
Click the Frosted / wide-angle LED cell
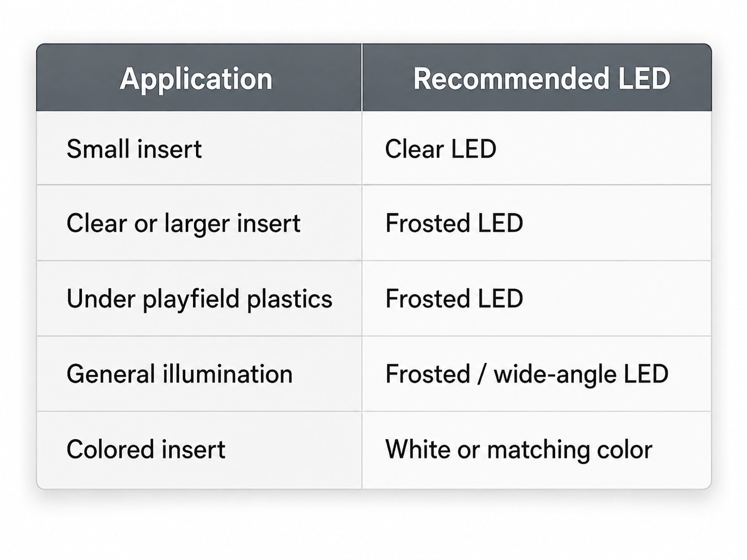pos(537,374)
